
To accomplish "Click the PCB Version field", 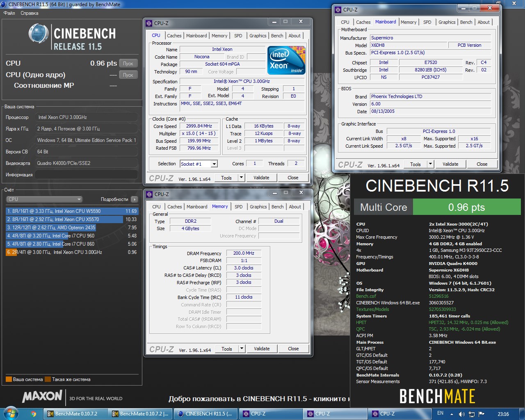I will pyautogui.click(x=469, y=45).
